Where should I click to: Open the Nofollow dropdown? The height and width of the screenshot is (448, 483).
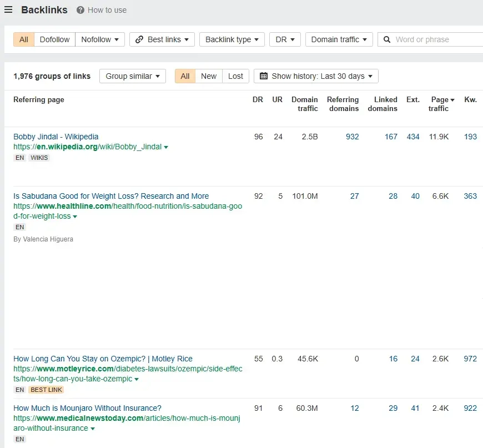tap(100, 39)
